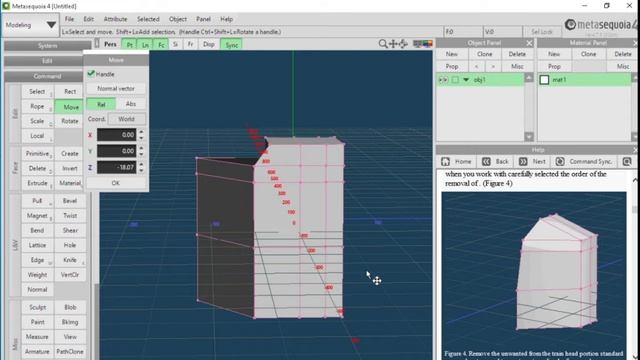
Task: Select the Rel relative mode
Action: point(101,104)
